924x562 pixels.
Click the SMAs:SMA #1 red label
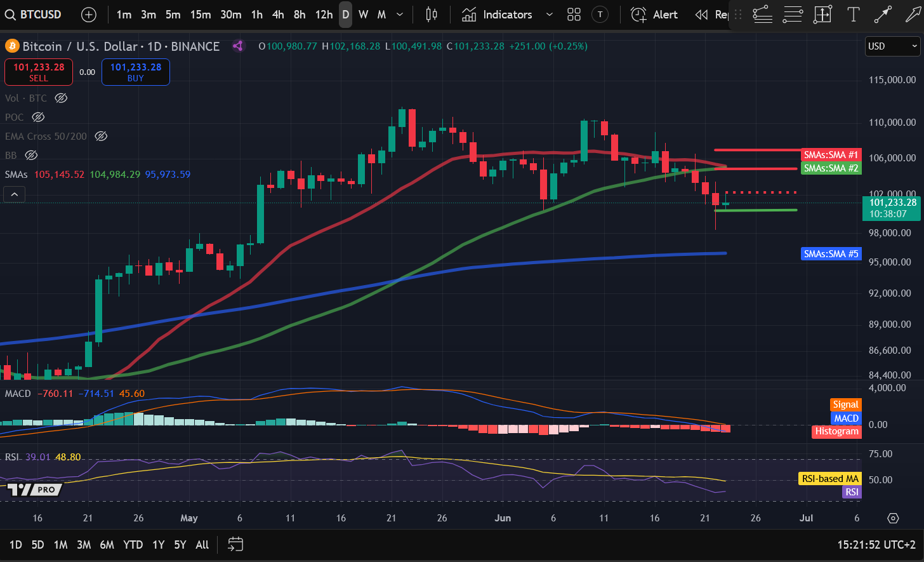point(831,154)
